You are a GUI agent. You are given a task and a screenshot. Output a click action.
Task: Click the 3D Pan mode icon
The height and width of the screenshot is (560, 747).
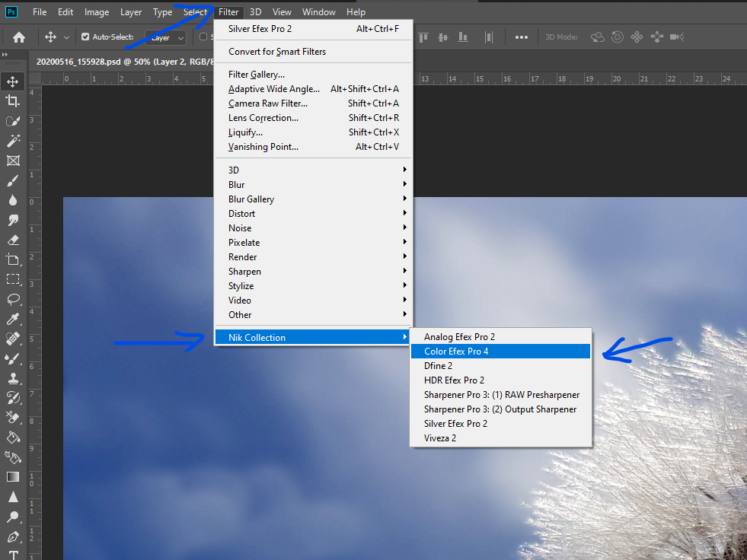[x=637, y=37]
